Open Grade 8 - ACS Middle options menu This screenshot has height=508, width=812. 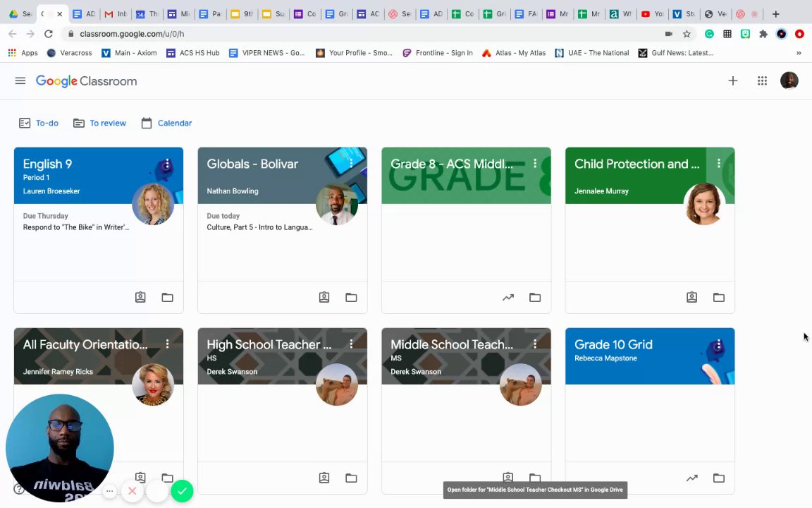click(535, 164)
